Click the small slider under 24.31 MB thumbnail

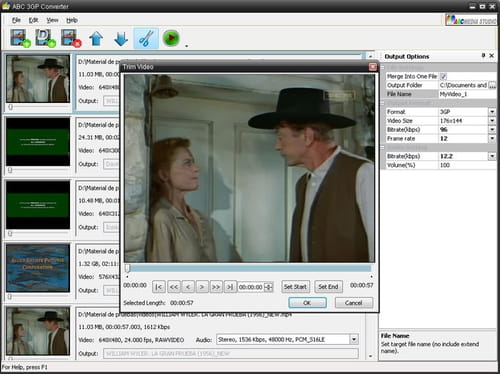[x=11, y=170]
